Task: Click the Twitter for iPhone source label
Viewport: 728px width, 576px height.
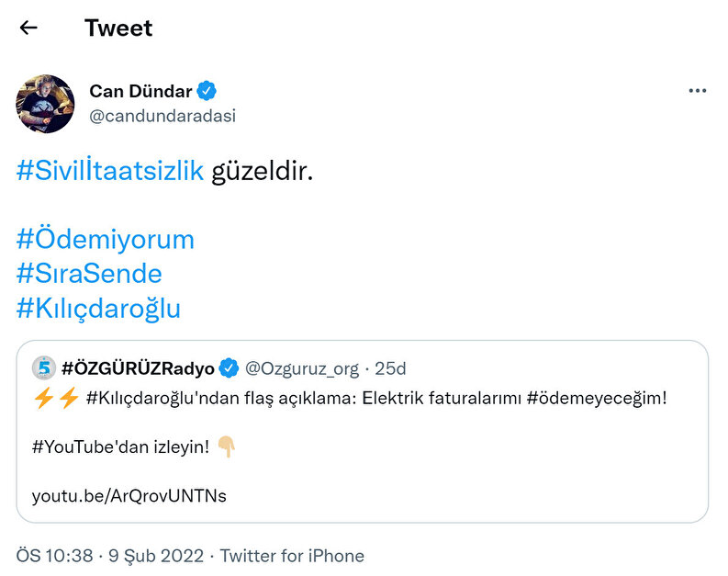Action: 292,556
